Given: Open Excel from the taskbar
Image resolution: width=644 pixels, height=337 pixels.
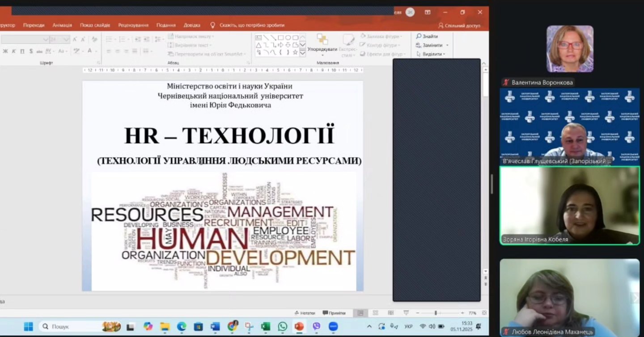Looking at the screenshot, I should [266, 327].
